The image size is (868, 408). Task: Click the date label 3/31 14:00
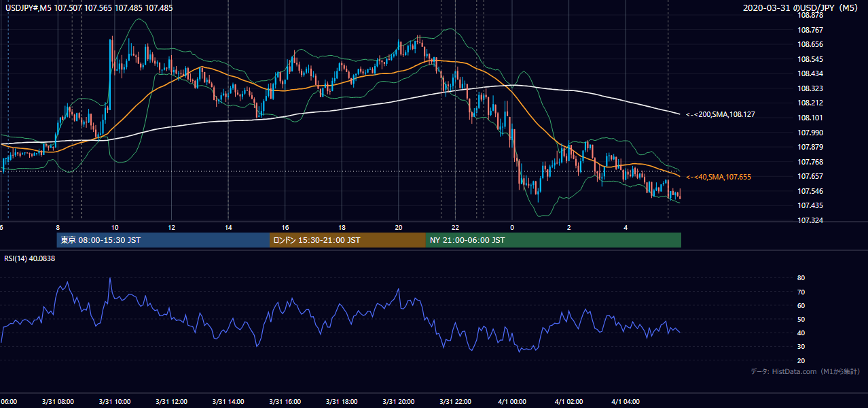(228, 402)
